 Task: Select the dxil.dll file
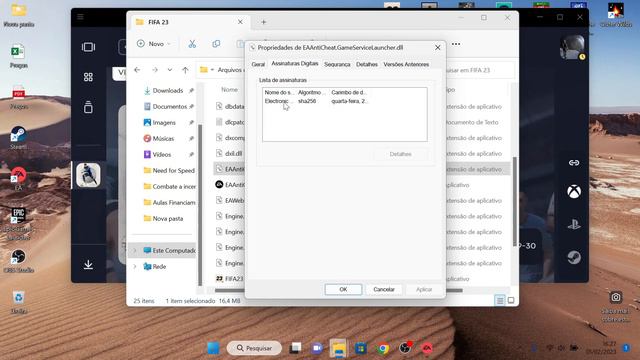(x=229, y=153)
